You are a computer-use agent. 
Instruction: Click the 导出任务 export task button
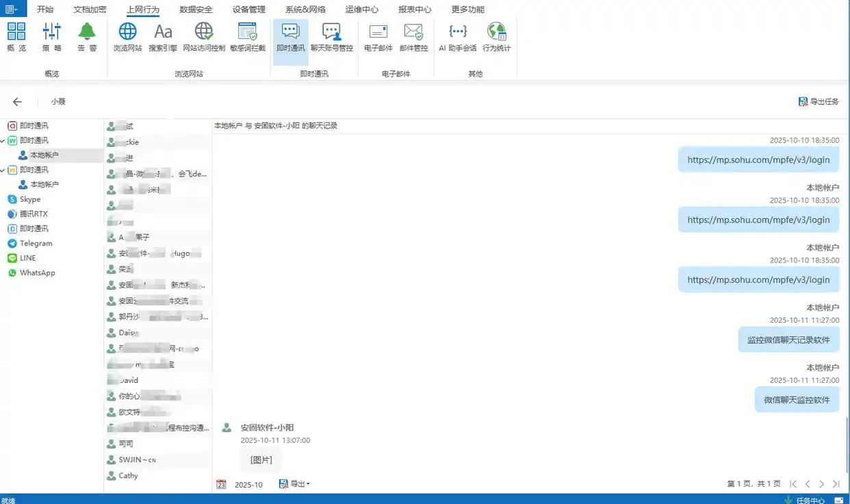[819, 102]
